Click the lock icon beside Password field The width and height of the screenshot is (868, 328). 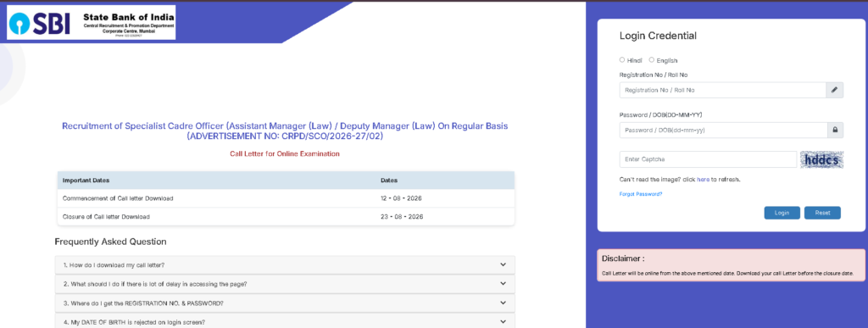coord(835,130)
